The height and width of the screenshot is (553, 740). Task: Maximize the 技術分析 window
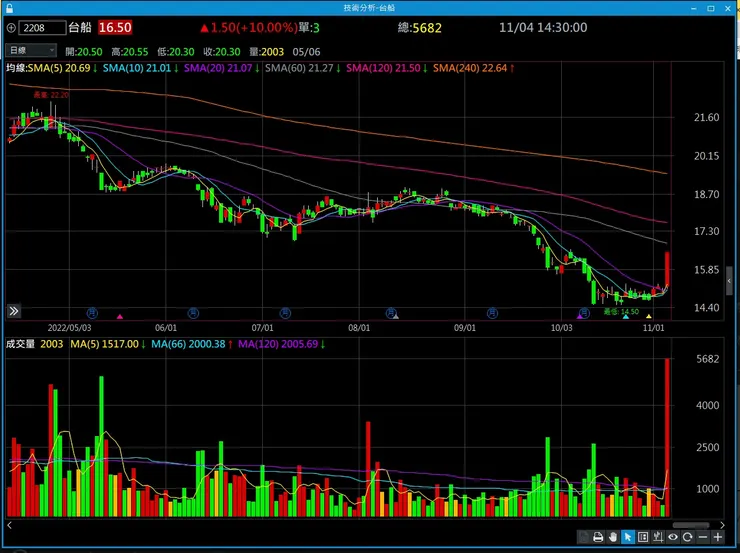[x=711, y=8]
